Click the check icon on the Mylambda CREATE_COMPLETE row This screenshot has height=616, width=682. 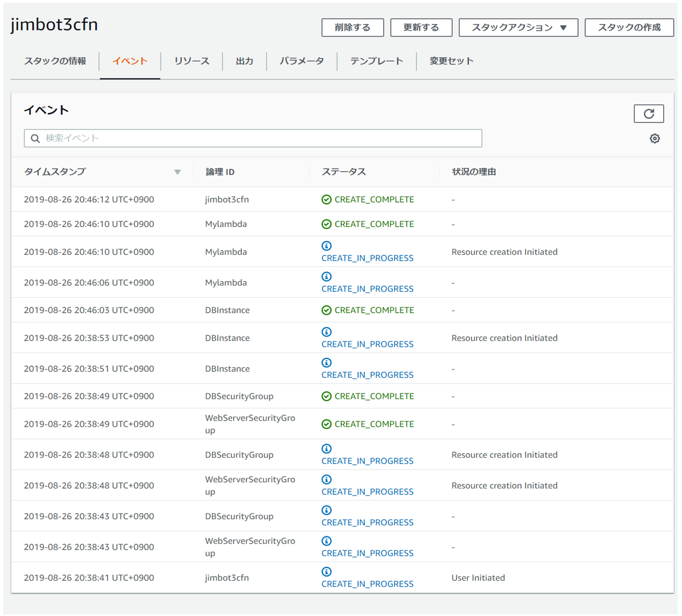coord(327,224)
